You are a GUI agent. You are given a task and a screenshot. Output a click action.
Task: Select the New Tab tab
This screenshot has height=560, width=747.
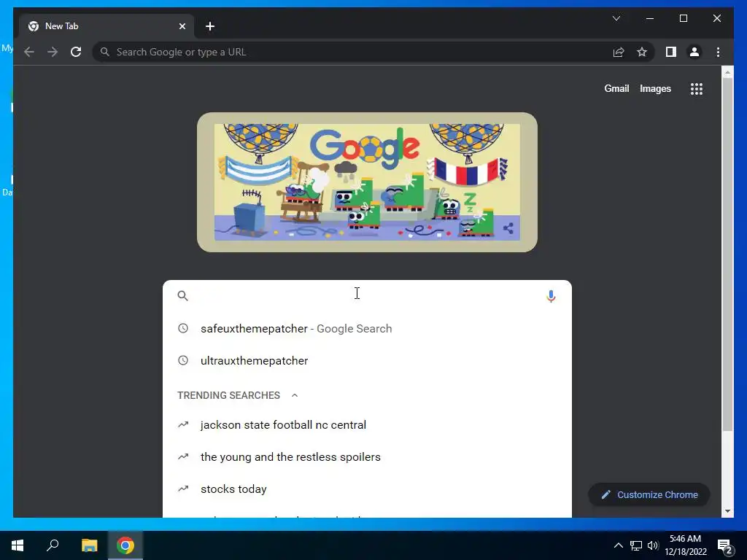(x=106, y=26)
